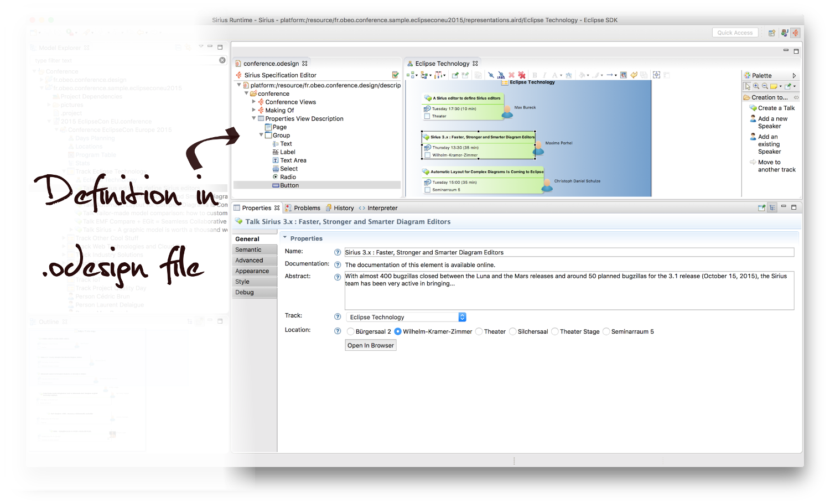Collapse the conference folder node
Image resolution: width=830 pixels, height=504 pixels.
click(246, 93)
